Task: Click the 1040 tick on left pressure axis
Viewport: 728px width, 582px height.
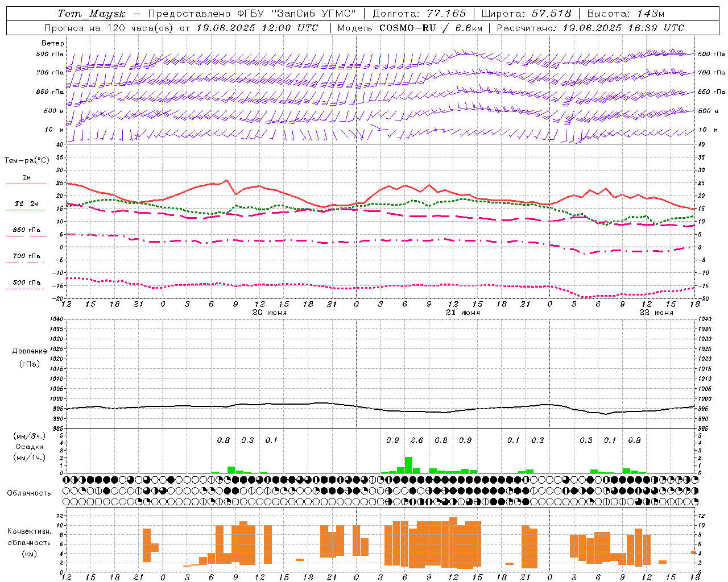Action: pyautogui.click(x=57, y=319)
